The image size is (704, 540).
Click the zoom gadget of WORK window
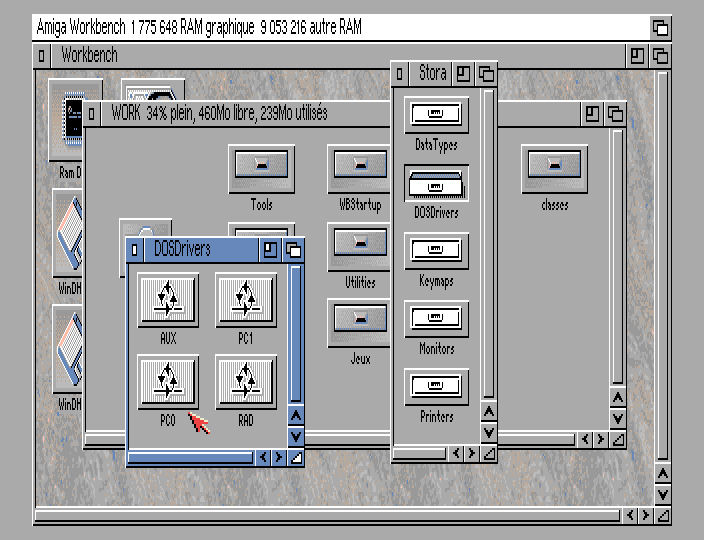click(592, 114)
